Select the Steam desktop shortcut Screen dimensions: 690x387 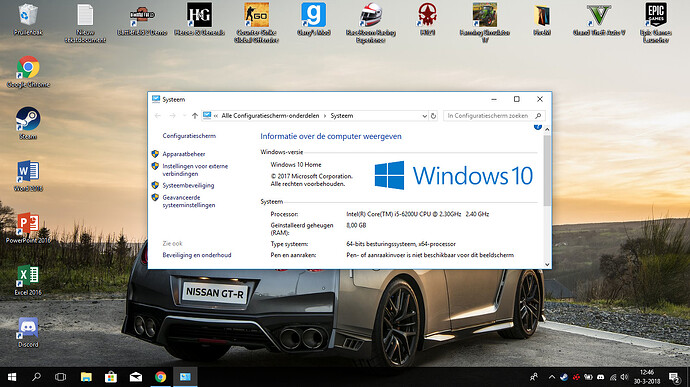point(28,124)
